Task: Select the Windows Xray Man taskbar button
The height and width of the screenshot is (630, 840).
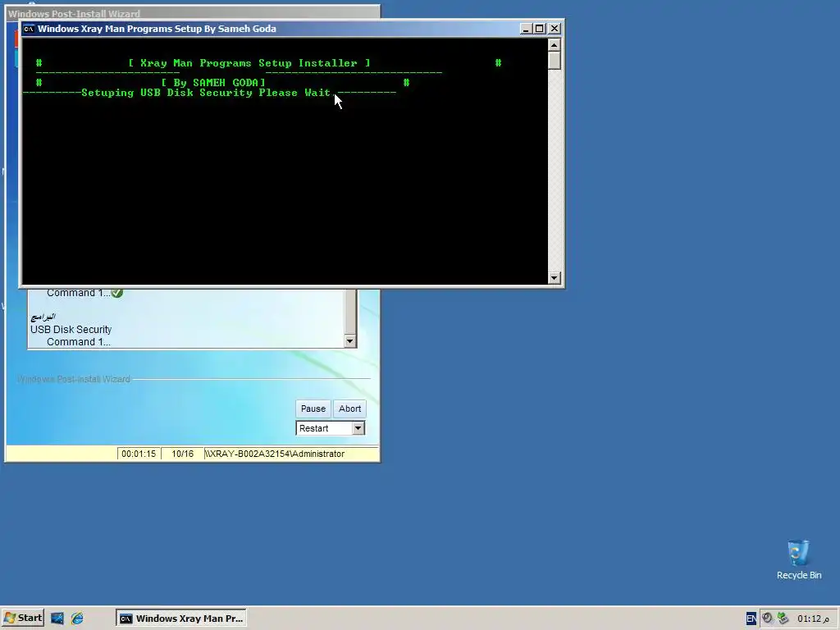Action: tap(181, 619)
